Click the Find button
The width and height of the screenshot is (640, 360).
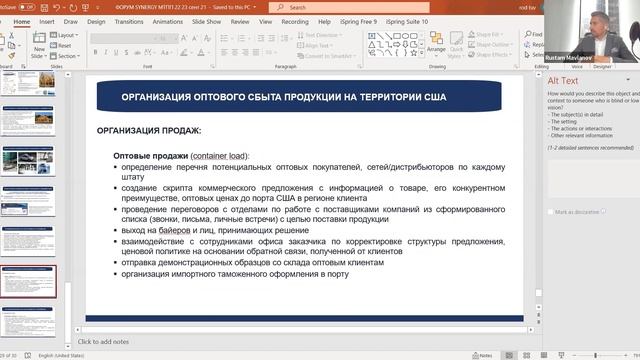point(534,34)
